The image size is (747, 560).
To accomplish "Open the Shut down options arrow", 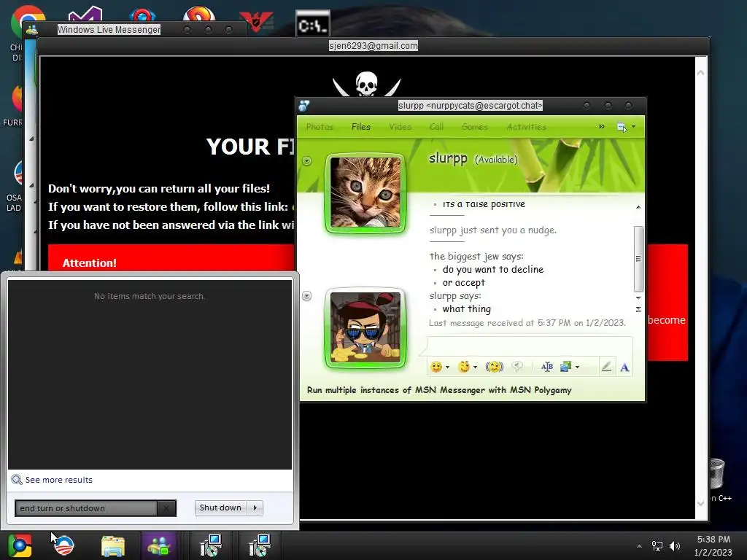I will coord(255,507).
